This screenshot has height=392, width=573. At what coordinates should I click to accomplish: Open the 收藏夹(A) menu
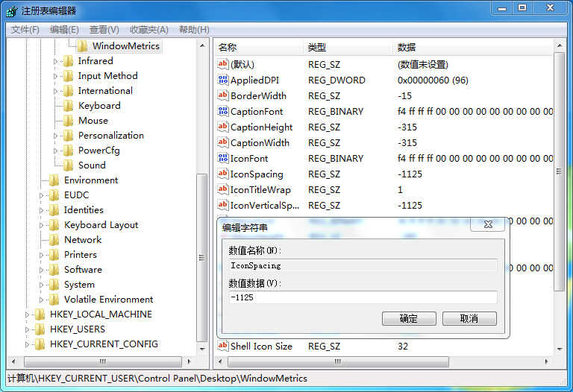click(149, 30)
